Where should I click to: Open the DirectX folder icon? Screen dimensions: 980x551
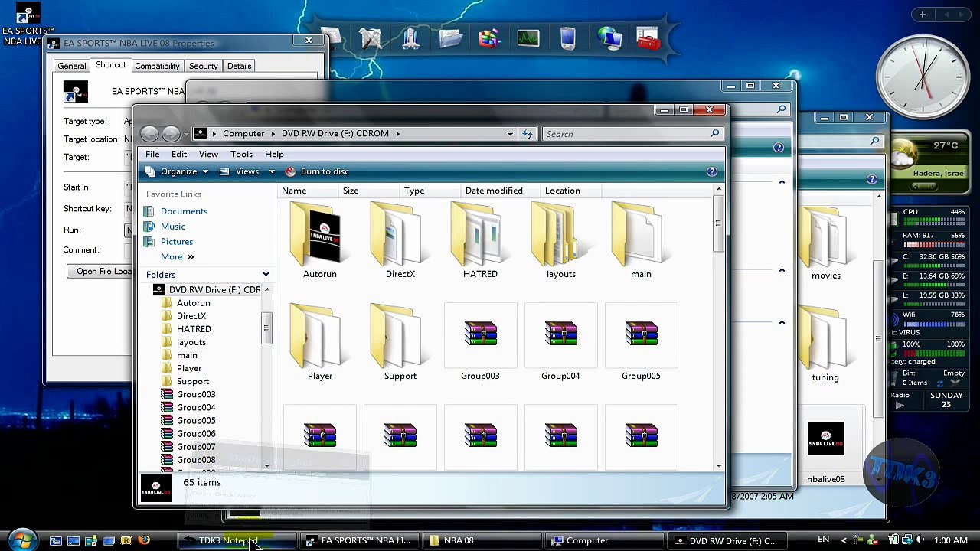(x=400, y=235)
